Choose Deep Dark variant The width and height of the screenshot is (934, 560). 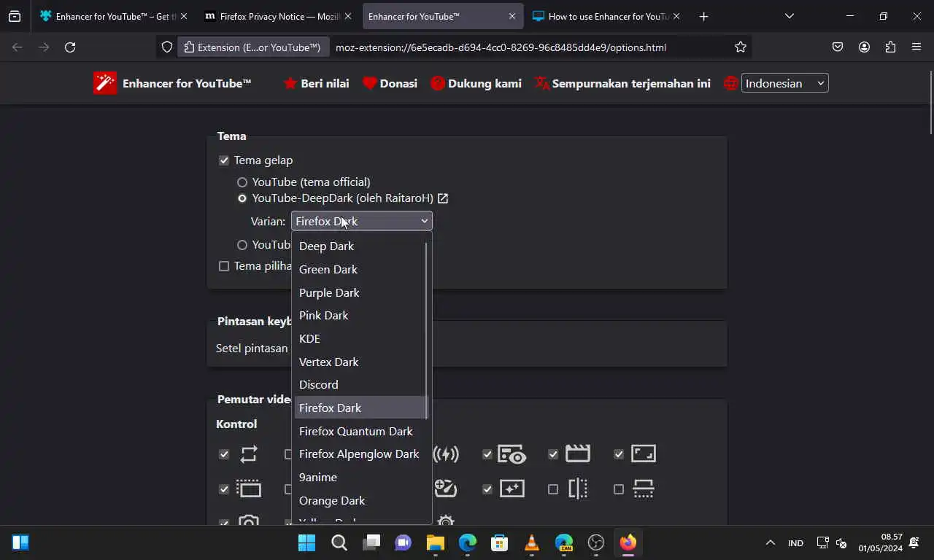pyautogui.click(x=360, y=246)
